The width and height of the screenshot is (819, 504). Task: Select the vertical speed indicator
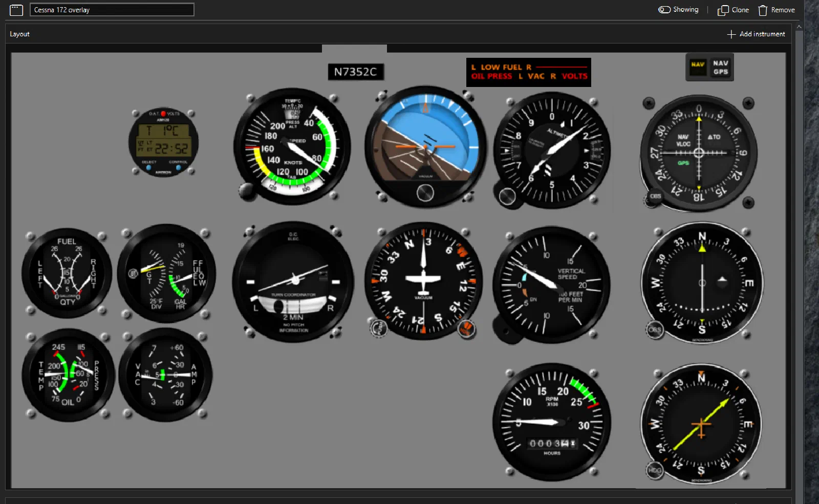(x=551, y=285)
